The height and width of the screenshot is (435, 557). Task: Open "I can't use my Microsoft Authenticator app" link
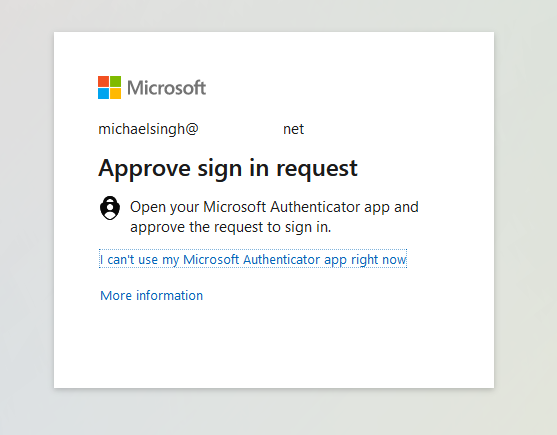pyautogui.click(x=253, y=259)
